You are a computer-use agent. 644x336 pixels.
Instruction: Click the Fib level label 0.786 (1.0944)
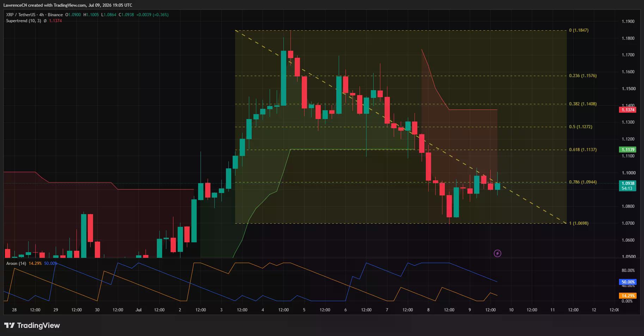pos(583,182)
